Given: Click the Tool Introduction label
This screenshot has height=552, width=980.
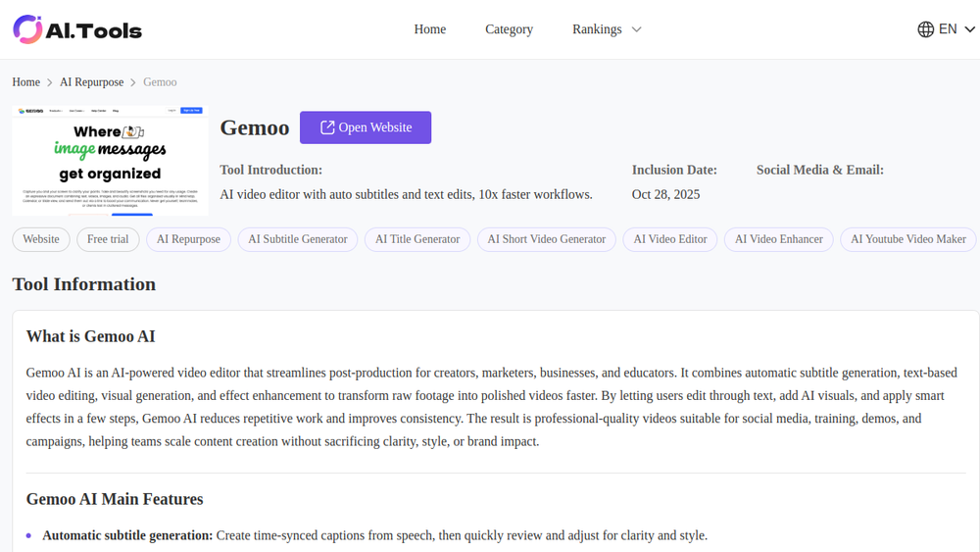Looking at the screenshot, I should (270, 170).
